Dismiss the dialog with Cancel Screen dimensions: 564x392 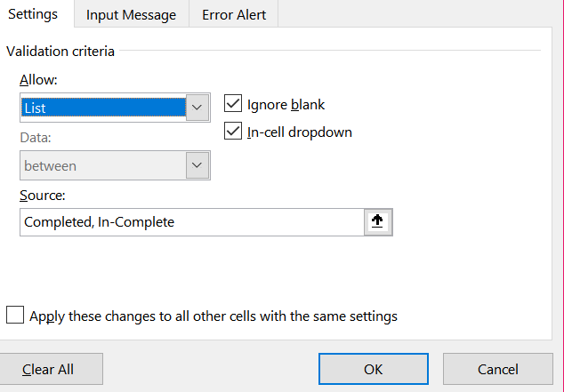tap(497, 369)
